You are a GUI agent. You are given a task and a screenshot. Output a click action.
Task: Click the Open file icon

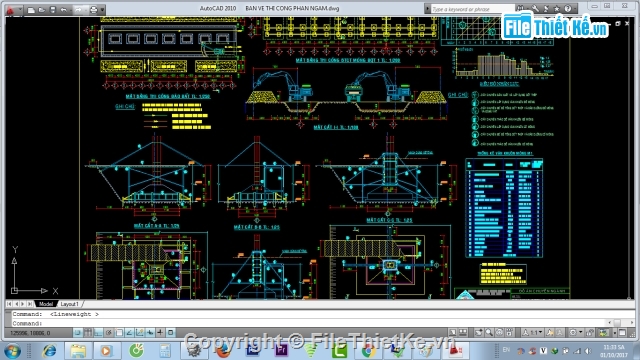click(x=42, y=9)
